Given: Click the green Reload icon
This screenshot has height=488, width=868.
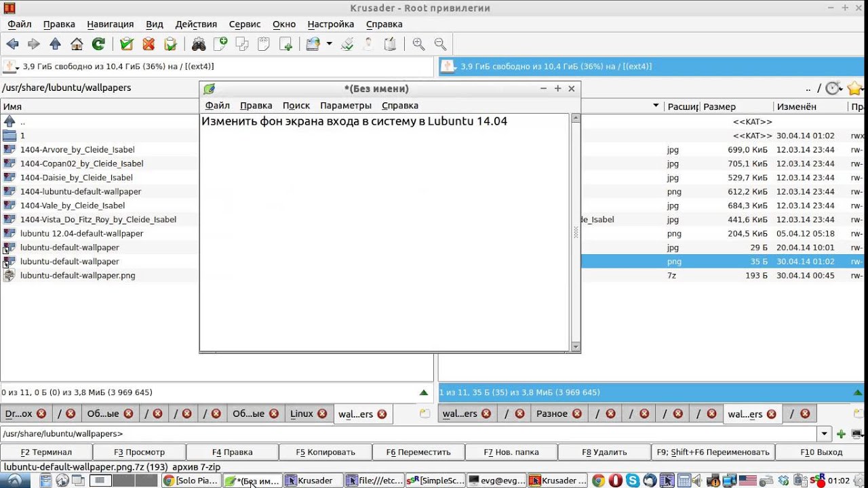Looking at the screenshot, I should pyautogui.click(x=98, y=44).
